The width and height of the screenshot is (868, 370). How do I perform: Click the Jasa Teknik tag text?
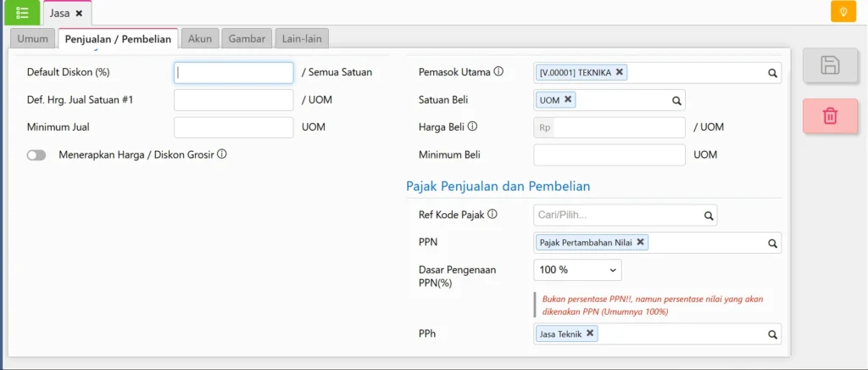pos(561,334)
